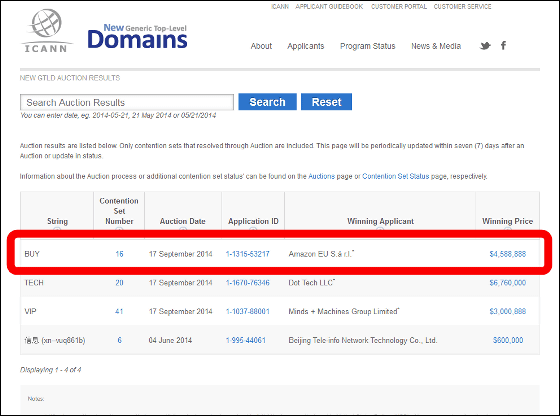
Task: Select the BUY row auction date
Action: (180, 254)
